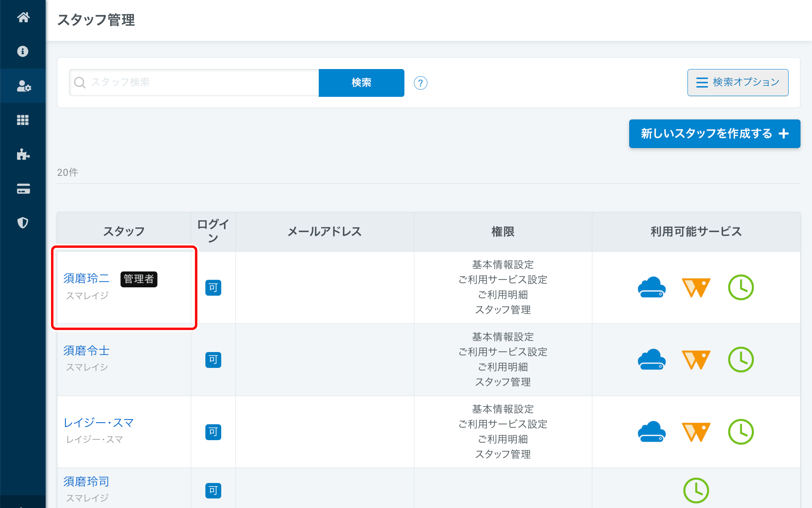Click 新しいスタッフを作成する button
812x508 pixels.
[x=714, y=134]
